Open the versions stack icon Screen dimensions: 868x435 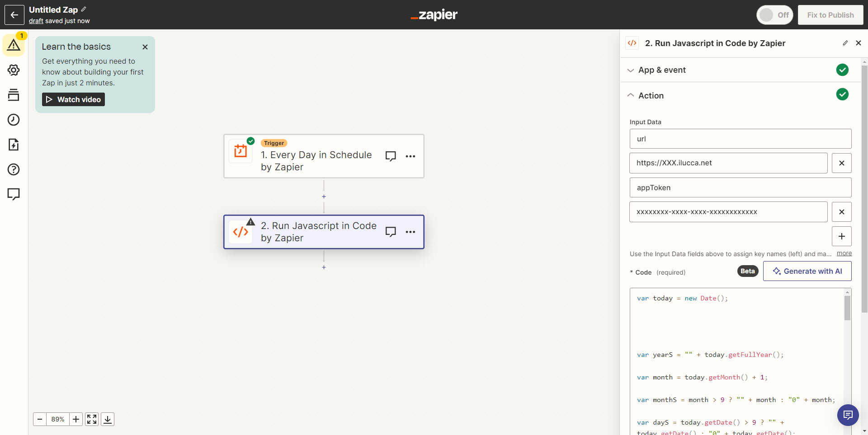click(14, 95)
